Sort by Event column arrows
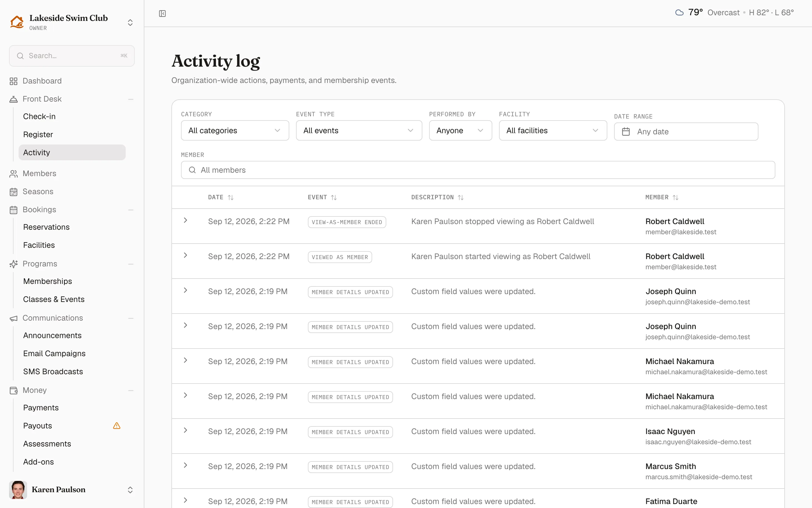The image size is (812, 508). tap(334, 198)
